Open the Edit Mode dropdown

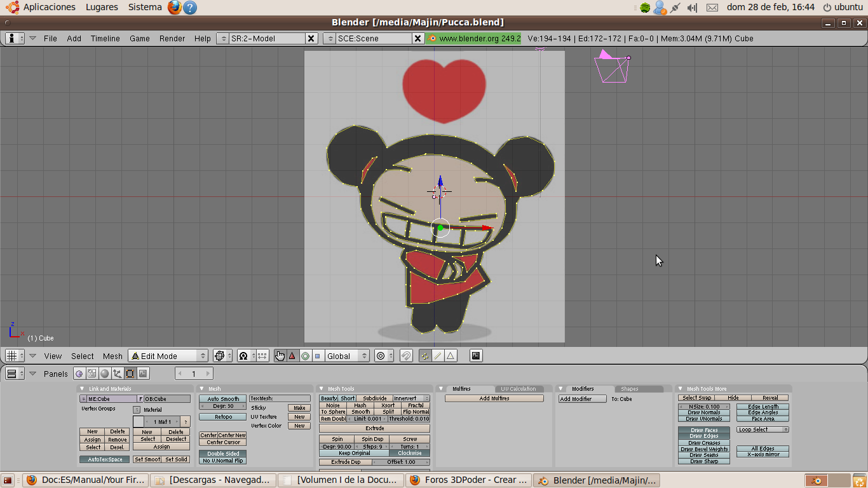[168, 356]
